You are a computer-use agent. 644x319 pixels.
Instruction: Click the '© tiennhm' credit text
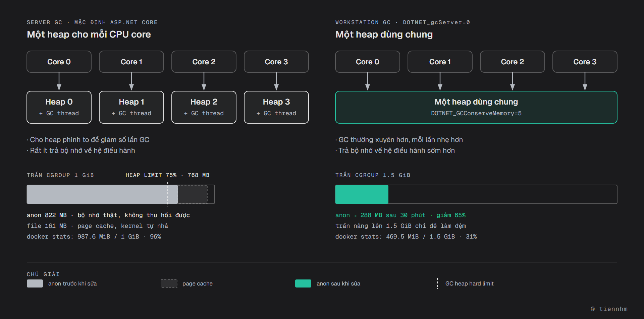pyautogui.click(x=609, y=309)
